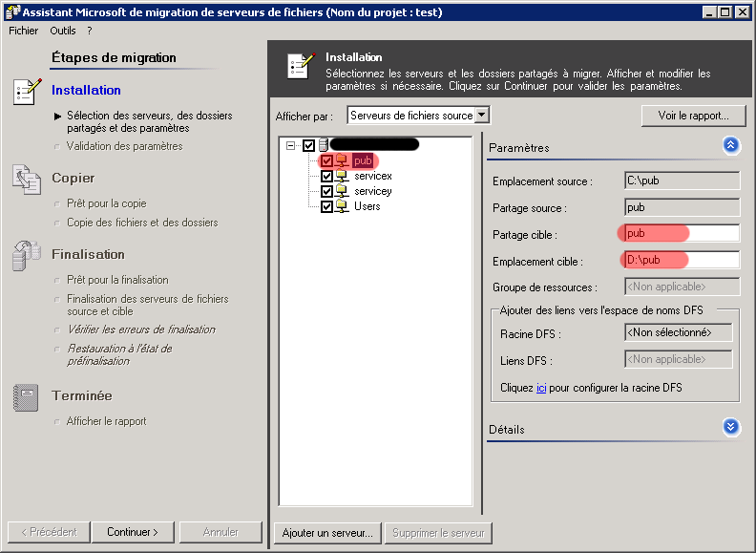
Task: Uncheck the pub share checkbox
Action: click(x=326, y=160)
